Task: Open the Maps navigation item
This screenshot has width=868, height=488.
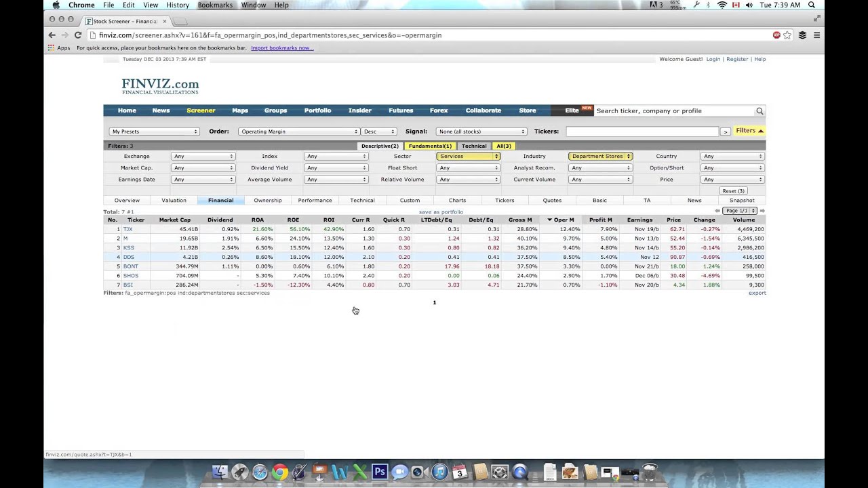Action: [240, 110]
